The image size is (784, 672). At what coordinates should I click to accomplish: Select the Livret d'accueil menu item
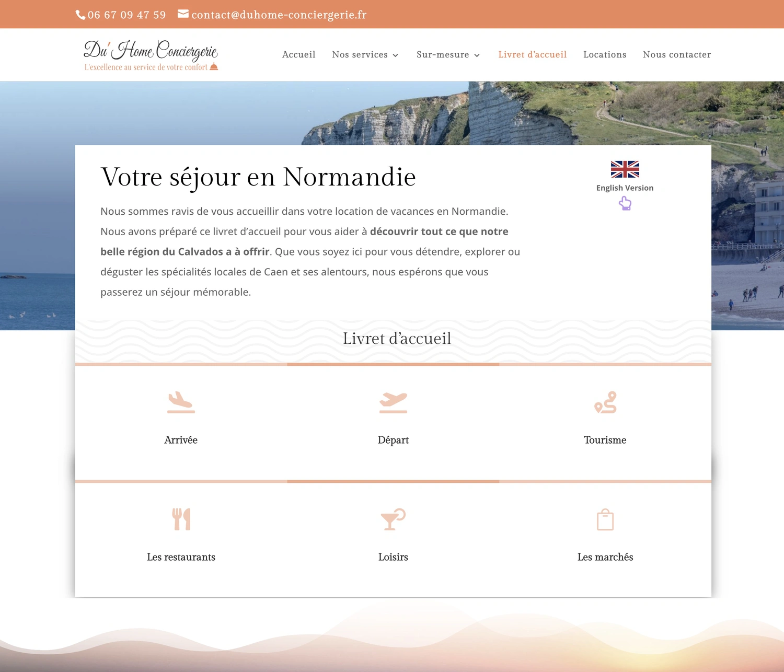[x=533, y=54]
